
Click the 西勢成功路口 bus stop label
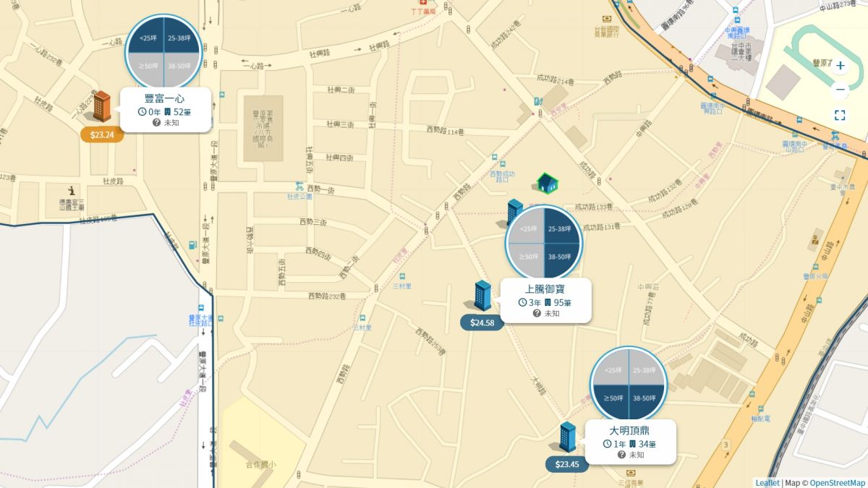click(502, 175)
